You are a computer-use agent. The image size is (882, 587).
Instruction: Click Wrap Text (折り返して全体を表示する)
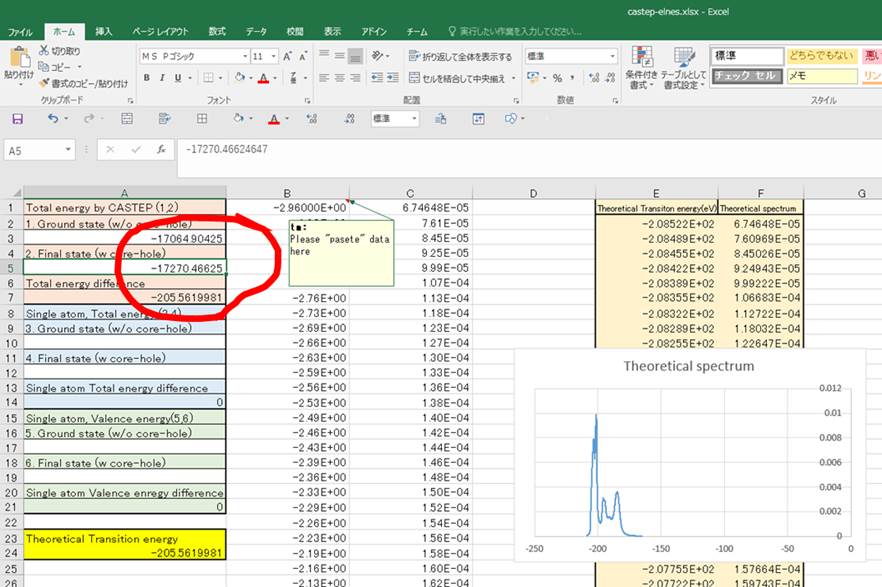[x=460, y=56]
